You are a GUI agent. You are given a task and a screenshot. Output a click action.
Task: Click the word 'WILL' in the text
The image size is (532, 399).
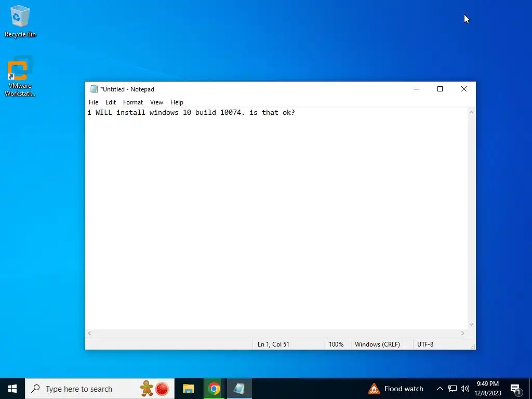click(x=103, y=112)
